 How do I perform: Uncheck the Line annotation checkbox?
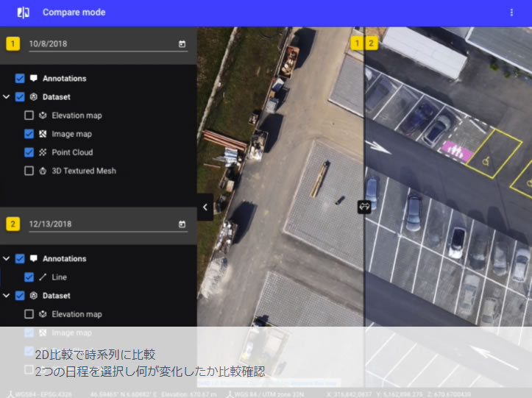pyautogui.click(x=29, y=277)
